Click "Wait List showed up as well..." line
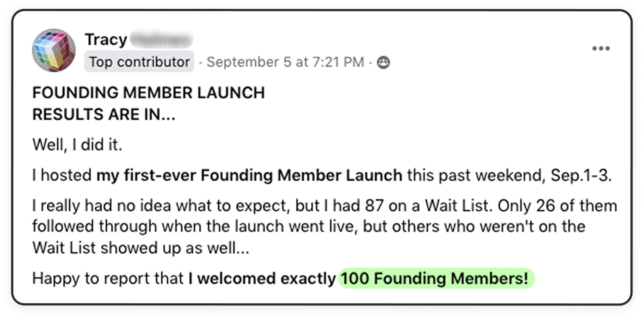644x319 pixels. 141,248
